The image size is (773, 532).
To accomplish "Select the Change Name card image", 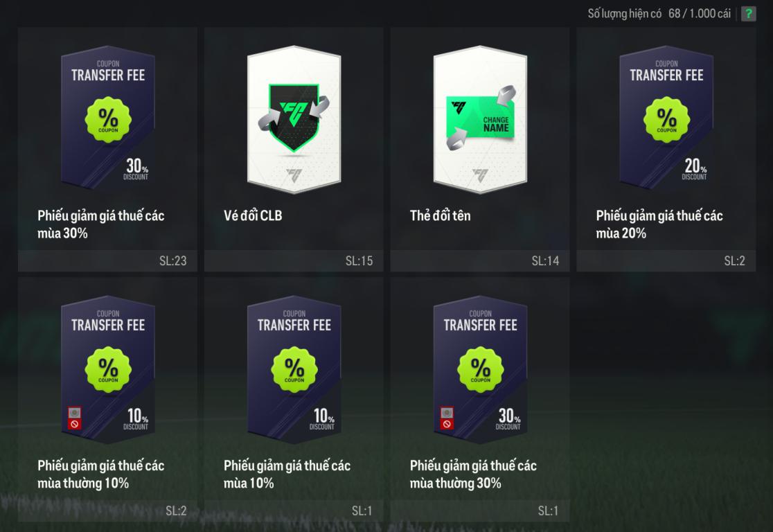I will pyautogui.click(x=480, y=120).
